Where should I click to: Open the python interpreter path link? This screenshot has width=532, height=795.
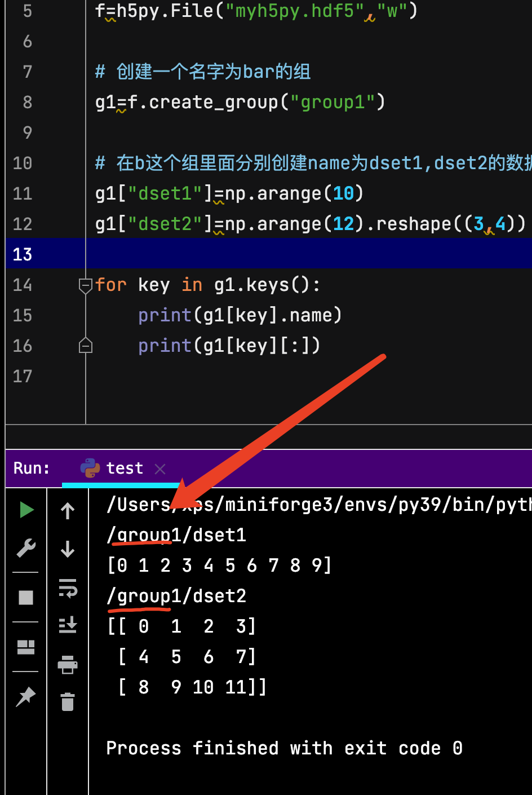[x=316, y=503]
